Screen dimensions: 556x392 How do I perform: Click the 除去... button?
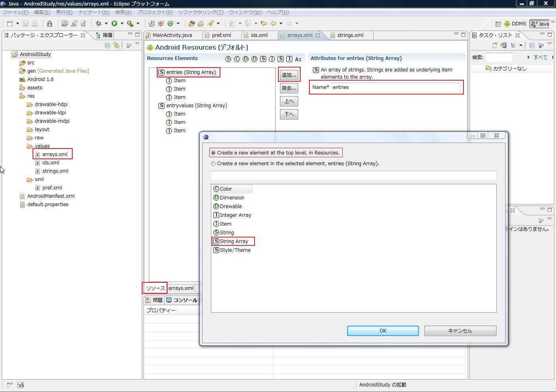point(289,88)
